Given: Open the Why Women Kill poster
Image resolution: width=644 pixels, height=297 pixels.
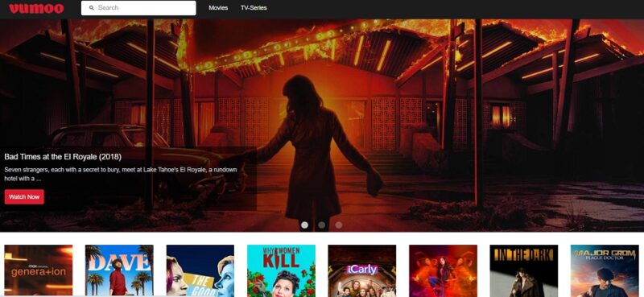Looking at the screenshot, I should (x=281, y=270).
